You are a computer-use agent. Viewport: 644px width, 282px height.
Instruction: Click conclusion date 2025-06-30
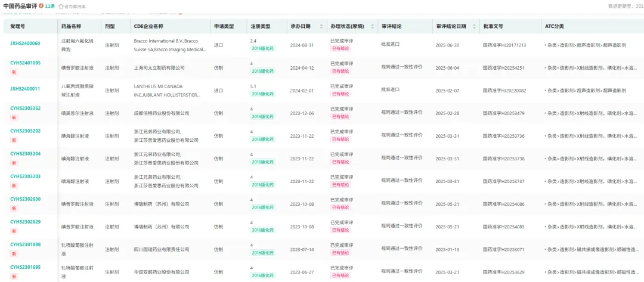447,45
